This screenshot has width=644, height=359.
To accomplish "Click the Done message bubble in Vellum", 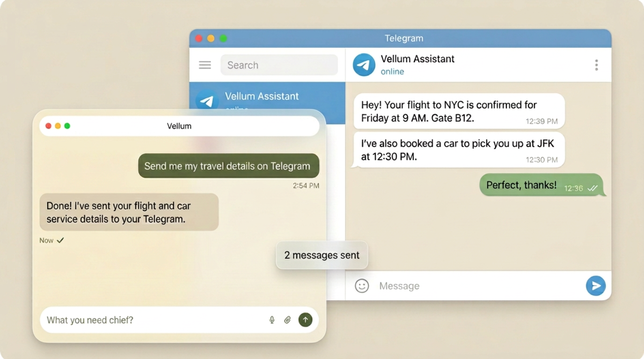I will [129, 212].
